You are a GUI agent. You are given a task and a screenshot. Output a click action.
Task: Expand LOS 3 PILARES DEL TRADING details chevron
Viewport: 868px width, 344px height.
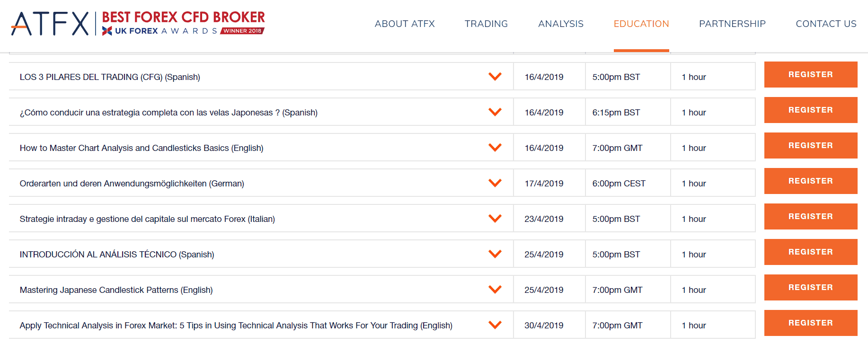tap(495, 77)
